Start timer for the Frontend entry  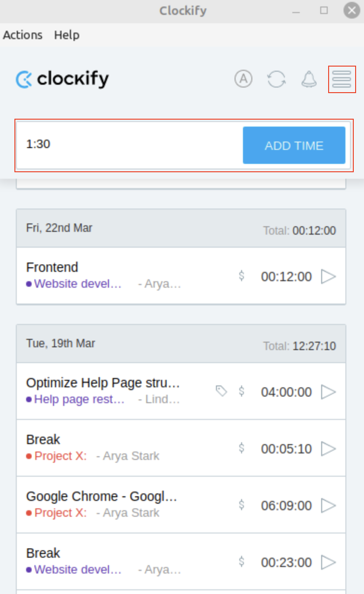click(x=328, y=277)
